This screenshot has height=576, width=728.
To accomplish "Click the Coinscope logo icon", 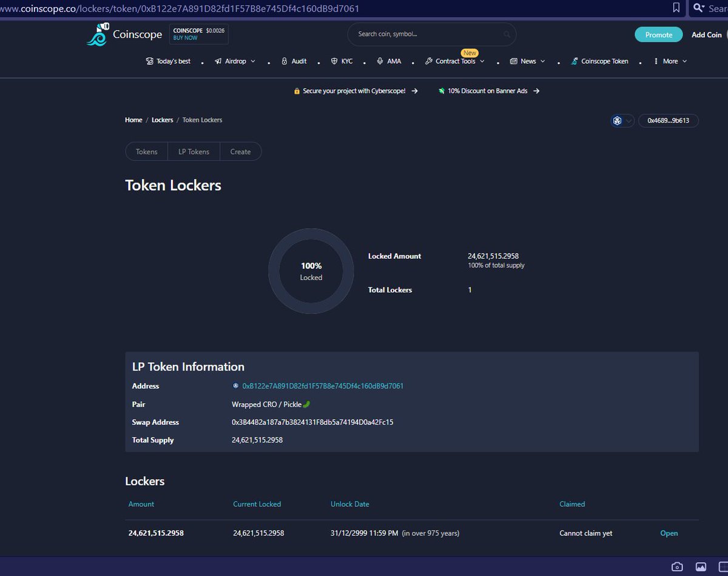I will (x=98, y=35).
